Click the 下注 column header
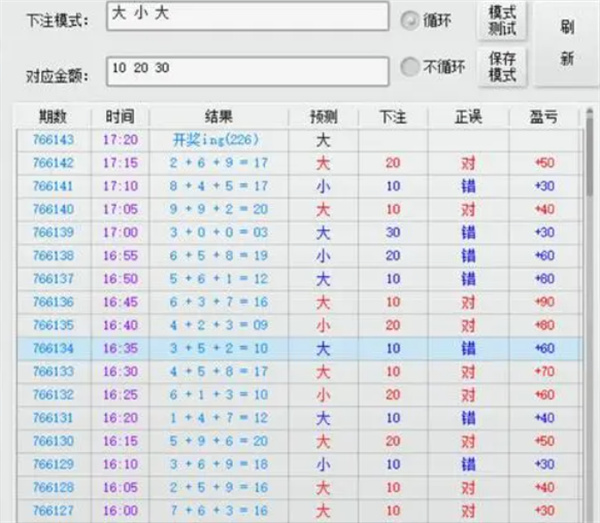Image resolution: width=600 pixels, height=523 pixels. [x=393, y=117]
